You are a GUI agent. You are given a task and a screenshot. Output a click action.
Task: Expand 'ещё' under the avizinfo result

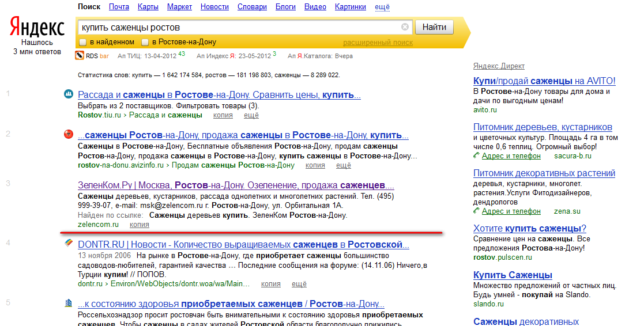[x=344, y=165]
